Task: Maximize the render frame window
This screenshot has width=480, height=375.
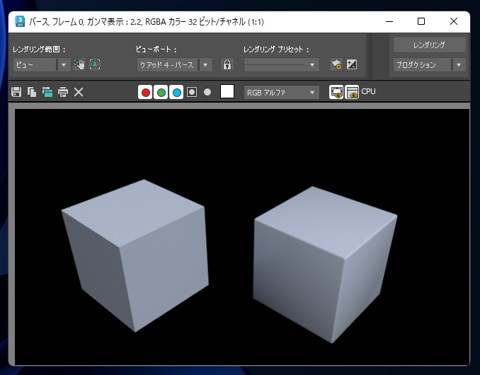Action: click(x=421, y=22)
